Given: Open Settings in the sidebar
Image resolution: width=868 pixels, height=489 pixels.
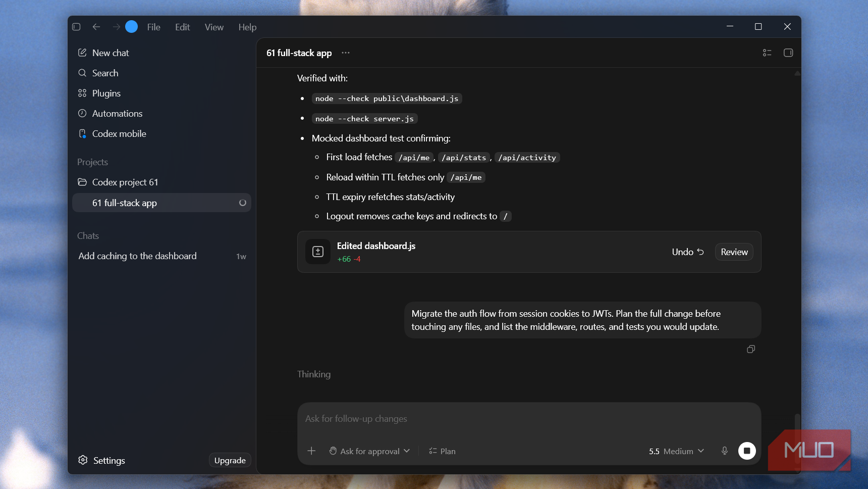Looking at the screenshot, I should click(x=101, y=460).
